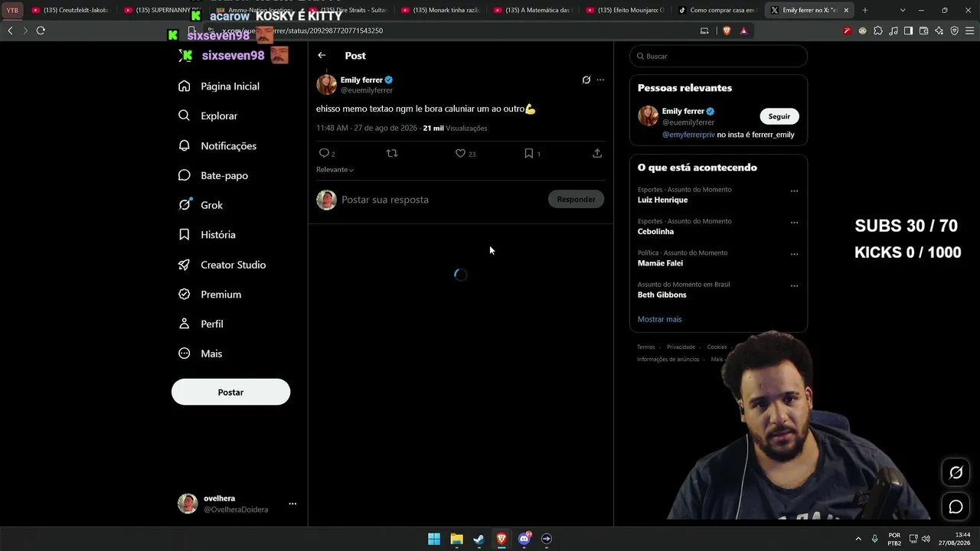The width and height of the screenshot is (980, 551).
Task: Open options for Beth Gibbons trend
Action: point(794,286)
